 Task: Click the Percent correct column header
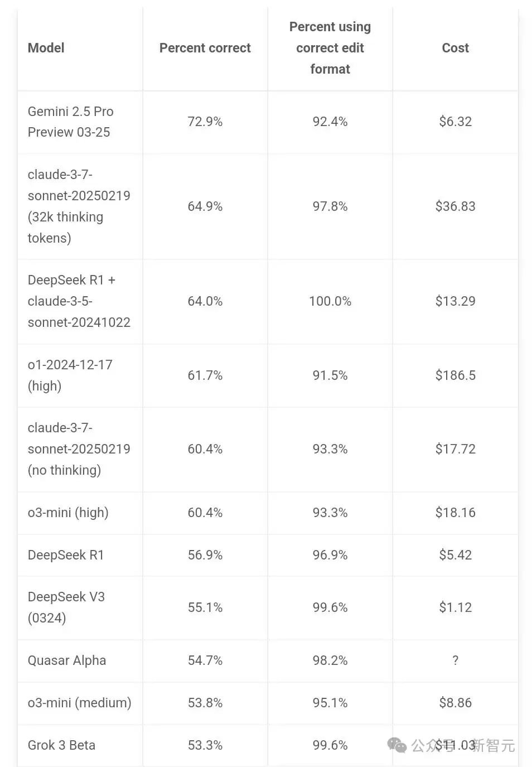click(205, 48)
